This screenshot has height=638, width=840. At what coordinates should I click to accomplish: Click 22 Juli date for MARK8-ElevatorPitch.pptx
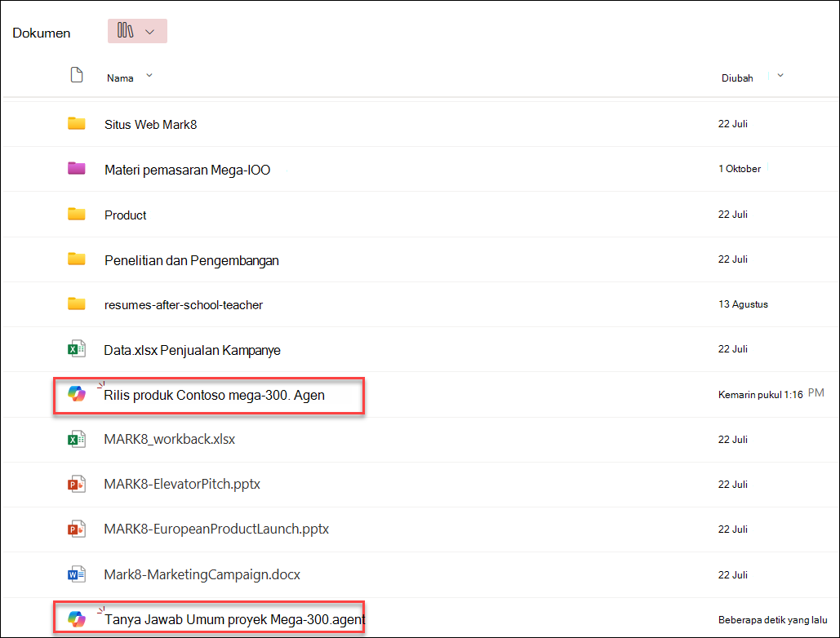733,485
